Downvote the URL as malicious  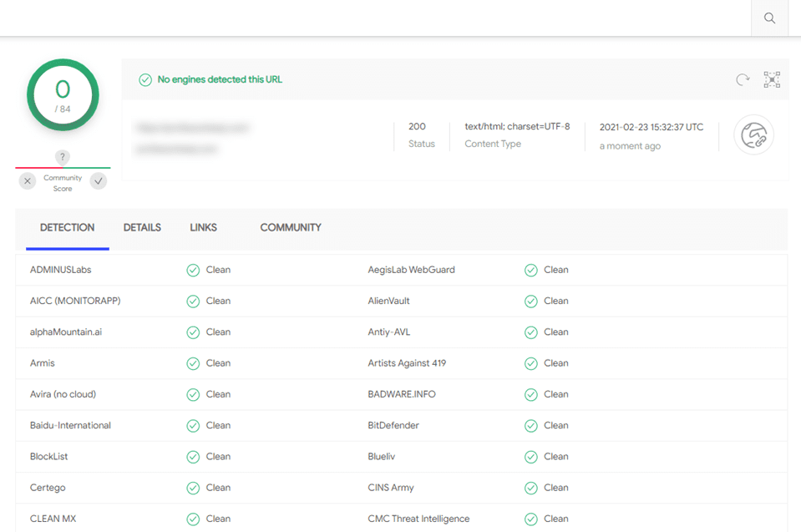point(26,180)
